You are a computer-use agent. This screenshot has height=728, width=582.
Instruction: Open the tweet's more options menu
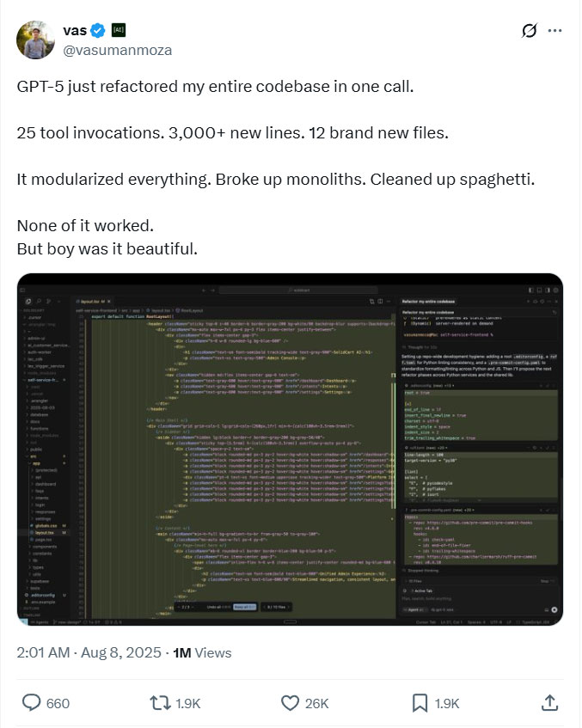point(554,29)
